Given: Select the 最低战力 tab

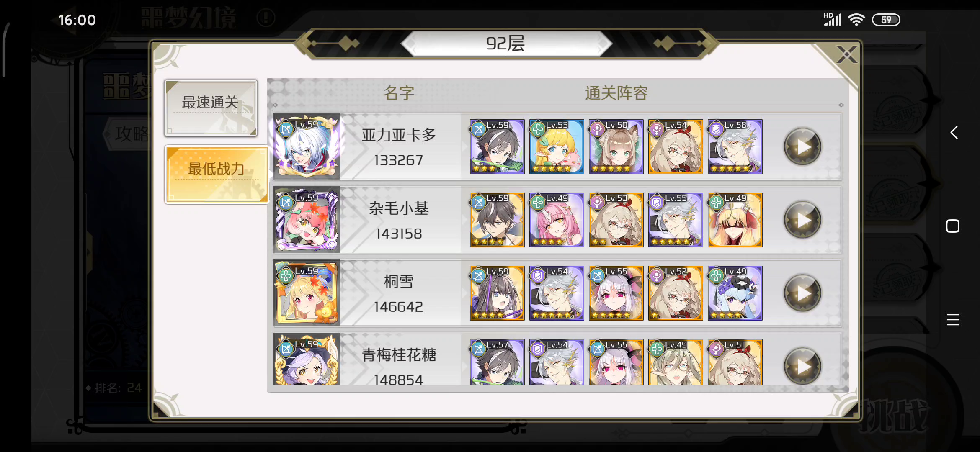Looking at the screenshot, I should [217, 175].
